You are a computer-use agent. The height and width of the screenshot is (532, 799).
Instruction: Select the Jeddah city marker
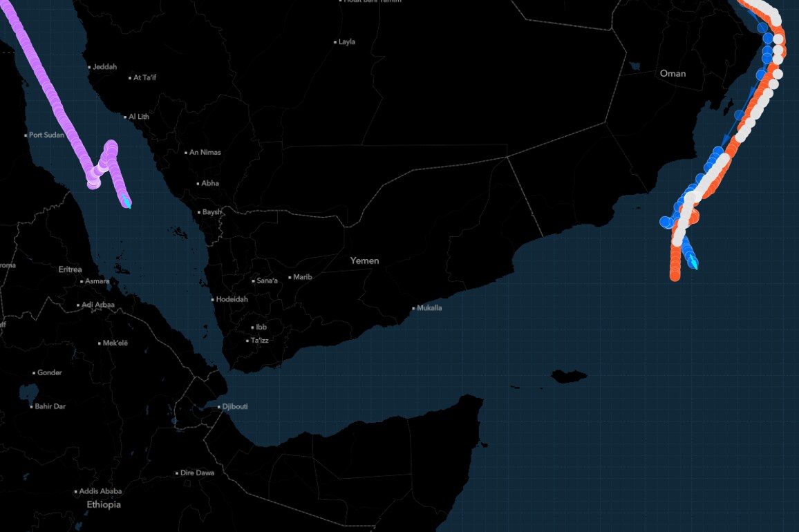90,67
